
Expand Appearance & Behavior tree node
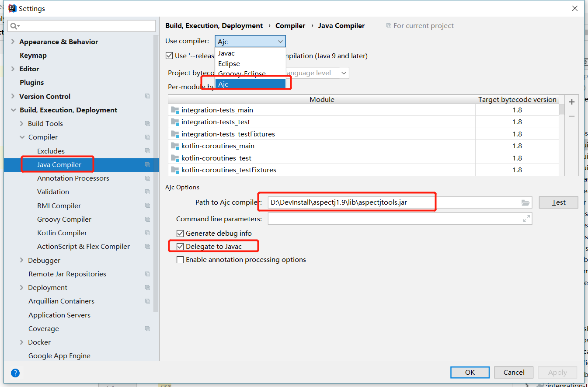(13, 42)
